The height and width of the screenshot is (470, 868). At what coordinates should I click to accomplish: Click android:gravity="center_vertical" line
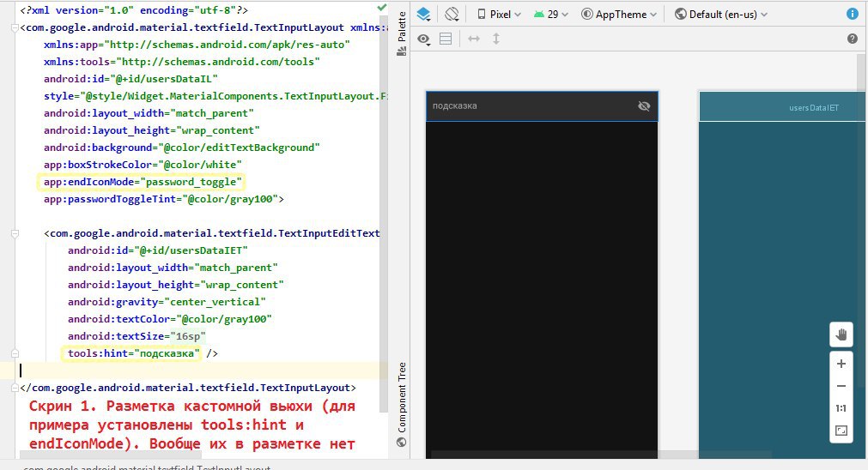pos(167,302)
